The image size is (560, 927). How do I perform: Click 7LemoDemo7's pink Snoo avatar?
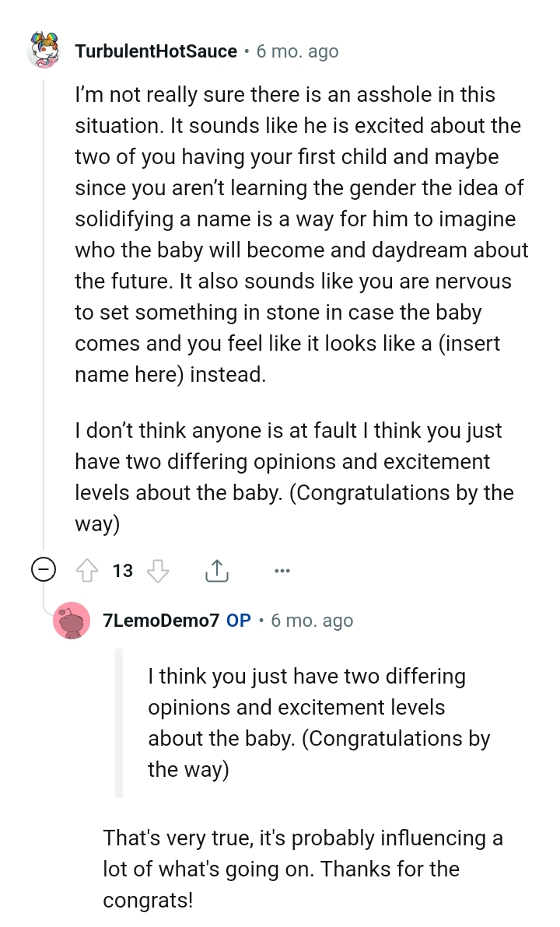pos(72,621)
